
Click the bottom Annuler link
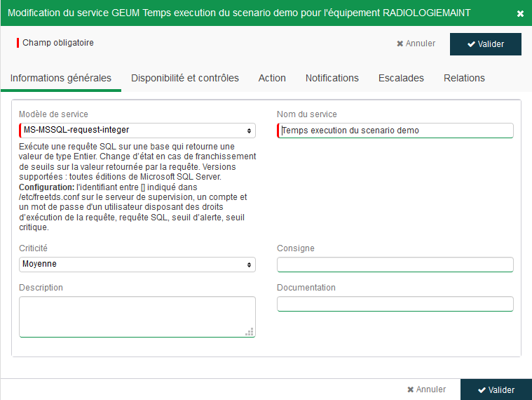click(x=426, y=389)
